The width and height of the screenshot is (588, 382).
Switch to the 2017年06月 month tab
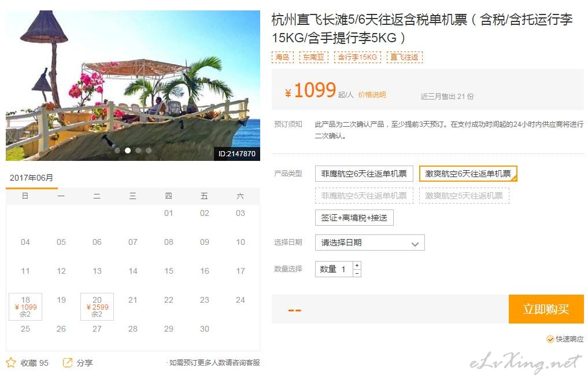click(31, 178)
